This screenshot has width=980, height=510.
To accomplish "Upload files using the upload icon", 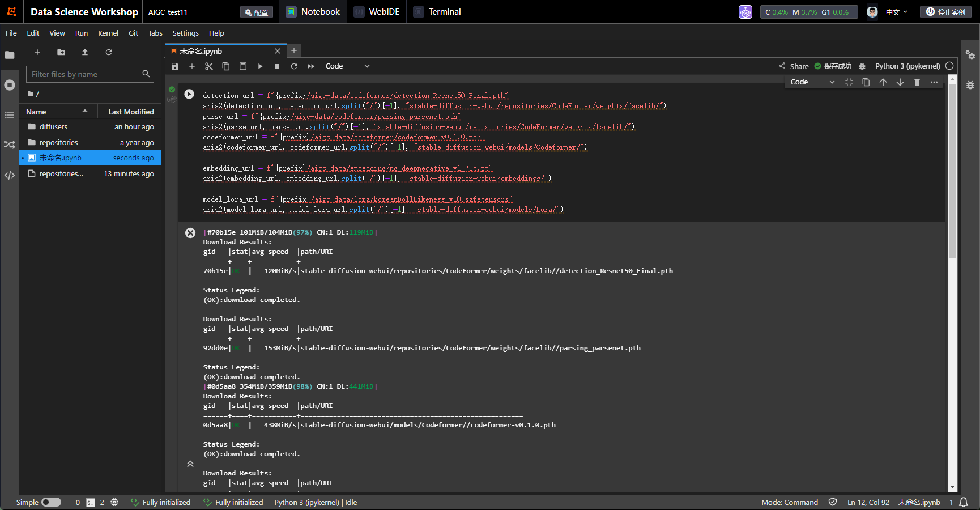I will (x=85, y=52).
